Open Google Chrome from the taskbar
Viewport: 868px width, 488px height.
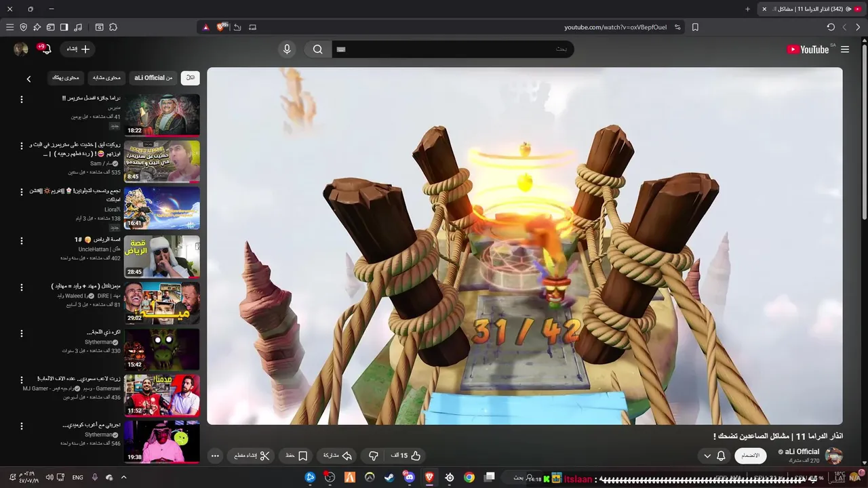point(469,477)
